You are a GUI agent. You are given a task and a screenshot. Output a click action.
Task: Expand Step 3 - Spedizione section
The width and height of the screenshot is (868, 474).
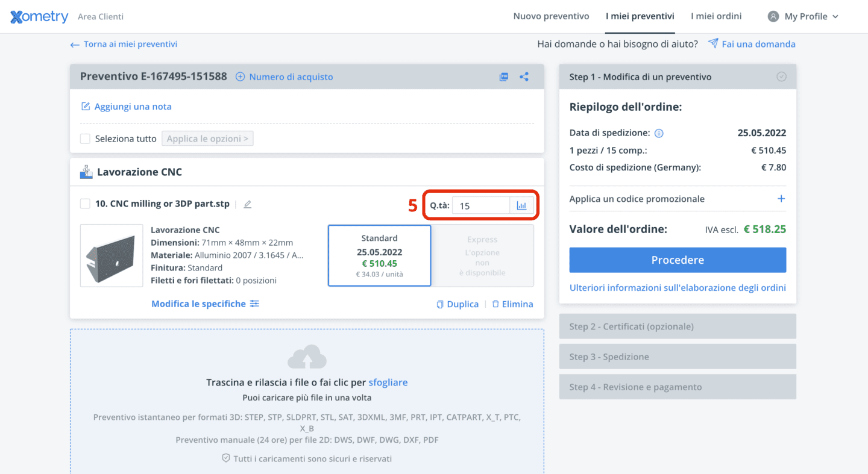tap(678, 357)
